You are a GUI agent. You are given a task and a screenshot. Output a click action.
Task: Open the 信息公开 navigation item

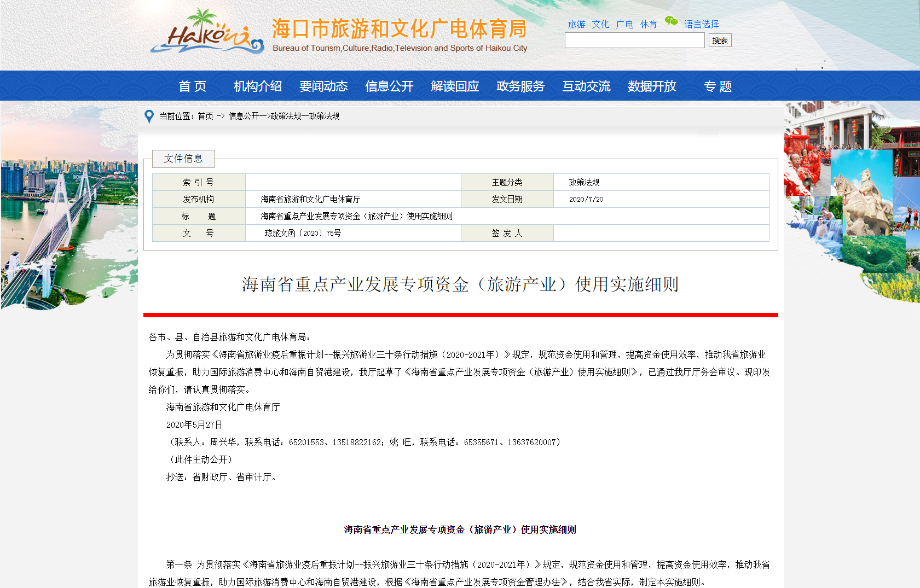(x=389, y=86)
